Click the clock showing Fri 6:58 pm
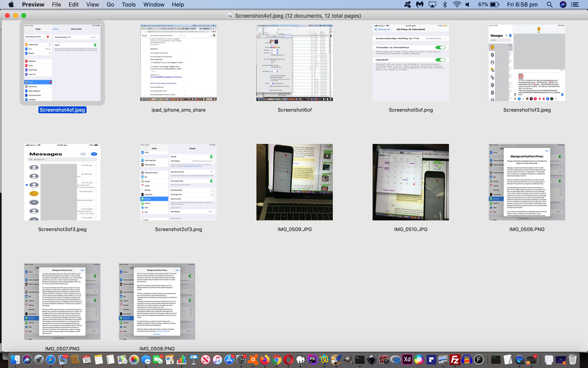The height and width of the screenshot is (368, 588). [x=522, y=4]
